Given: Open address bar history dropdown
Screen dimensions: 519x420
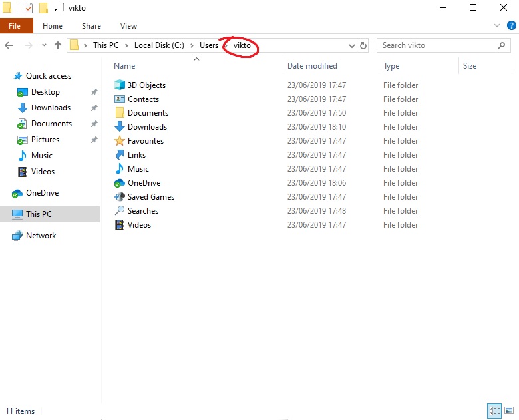Looking at the screenshot, I should pyautogui.click(x=352, y=46).
